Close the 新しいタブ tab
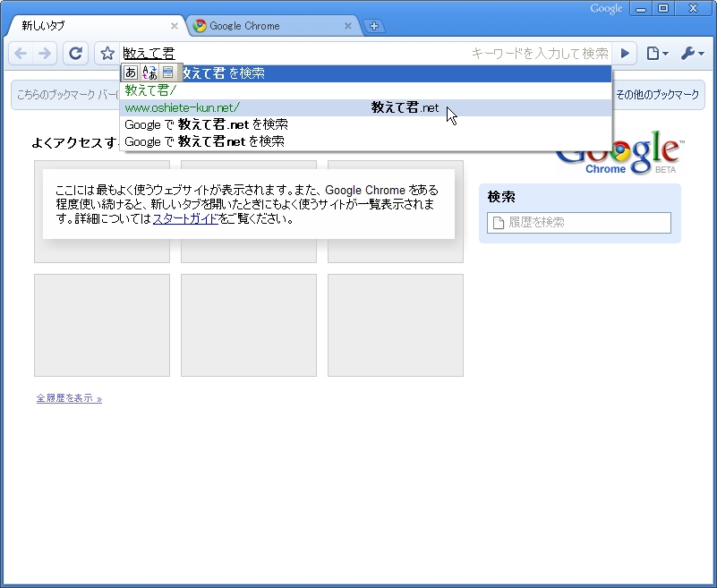The image size is (717, 588). point(175,26)
